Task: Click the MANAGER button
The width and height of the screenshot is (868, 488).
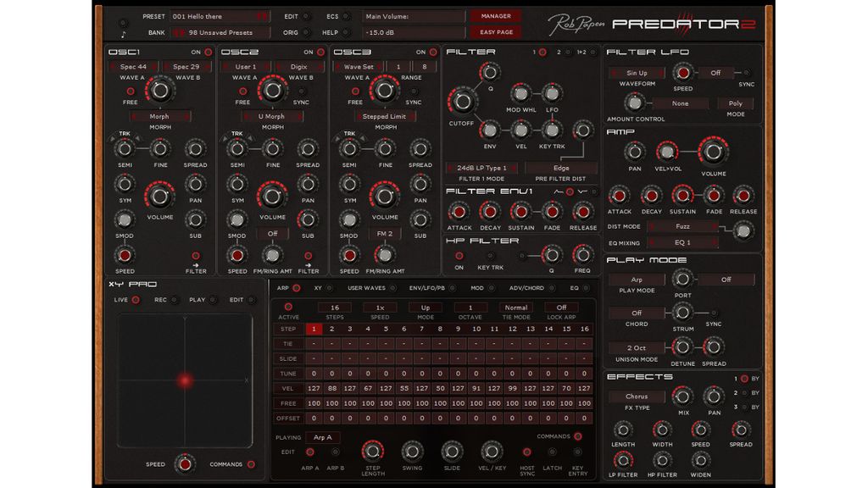Action: point(494,16)
